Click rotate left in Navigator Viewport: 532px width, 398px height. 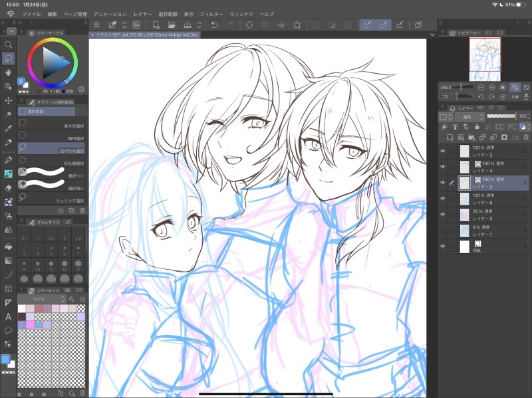coord(481,96)
